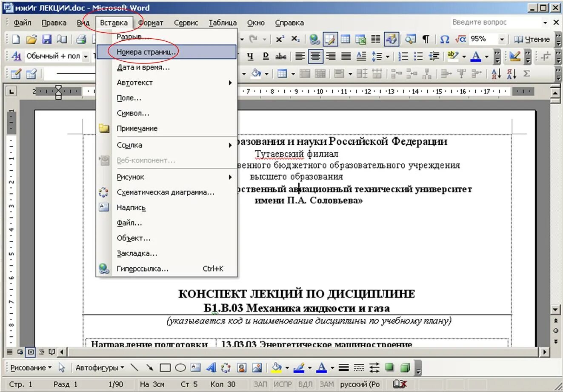The height and width of the screenshot is (392, 563).
Task: Open the highlight color dropdown arrow
Action: (x=464, y=56)
